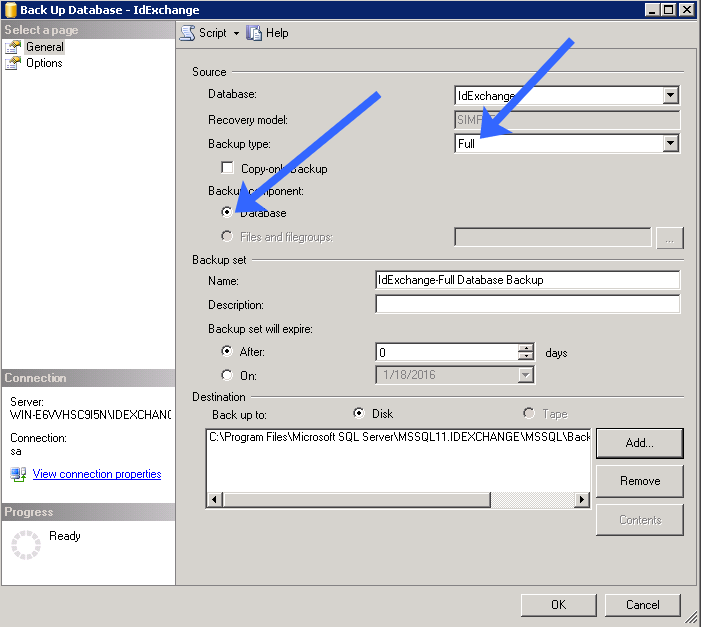The width and height of the screenshot is (701, 627).
Task: Open View connection properties link
Action: tap(97, 474)
